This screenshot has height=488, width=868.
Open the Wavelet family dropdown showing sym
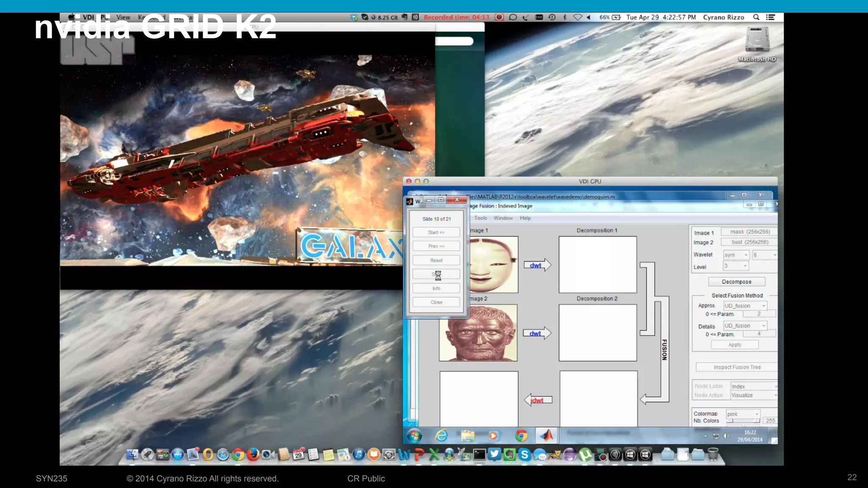(736, 255)
